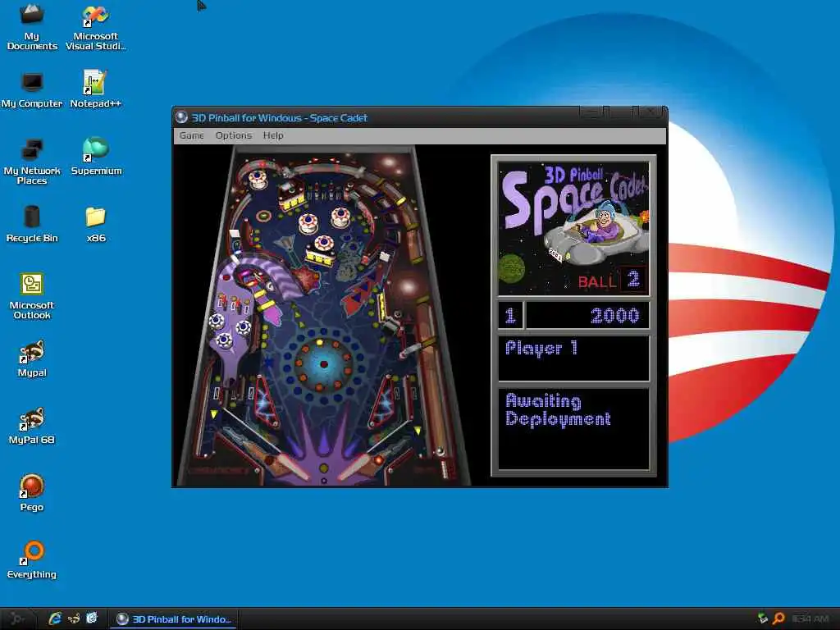
Task: Open the Help menu
Action: 273,135
